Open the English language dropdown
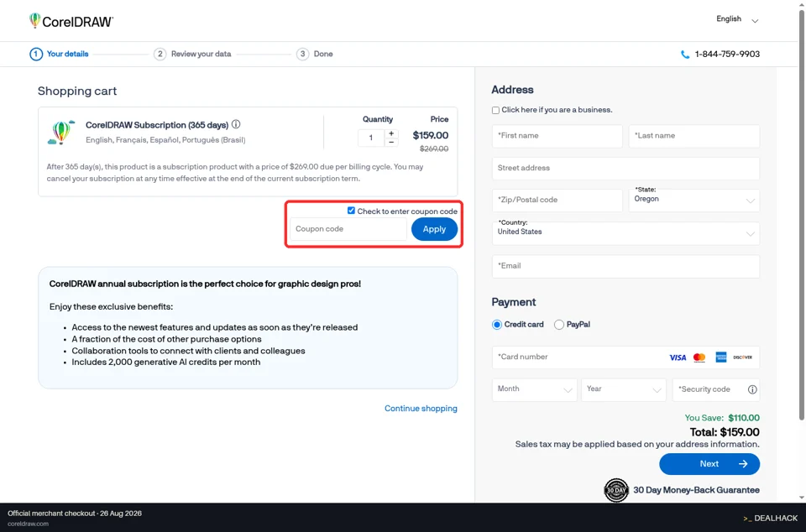 coord(737,19)
